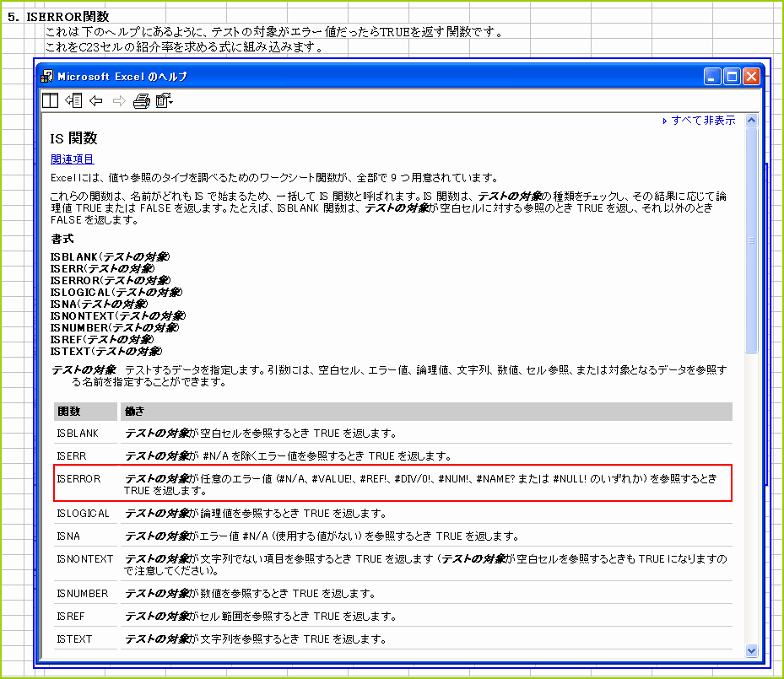Go back using the Back arrow icon

click(x=95, y=100)
